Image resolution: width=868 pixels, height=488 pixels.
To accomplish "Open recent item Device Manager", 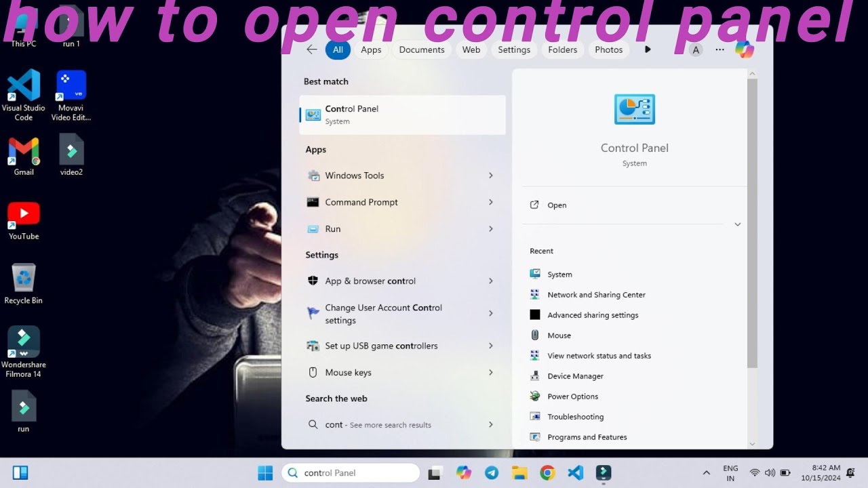I will point(575,376).
